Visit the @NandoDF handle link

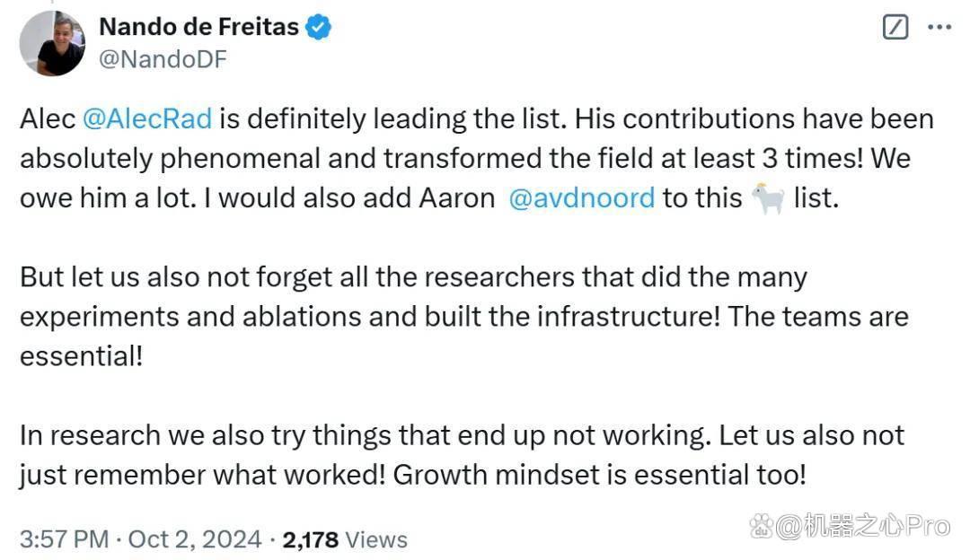click(x=163, y=59)
